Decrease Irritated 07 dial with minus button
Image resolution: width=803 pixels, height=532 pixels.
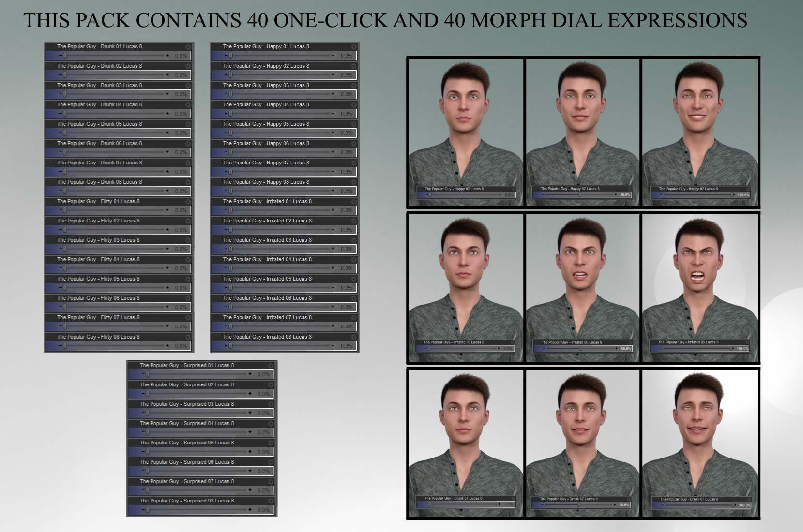(226, 326)
